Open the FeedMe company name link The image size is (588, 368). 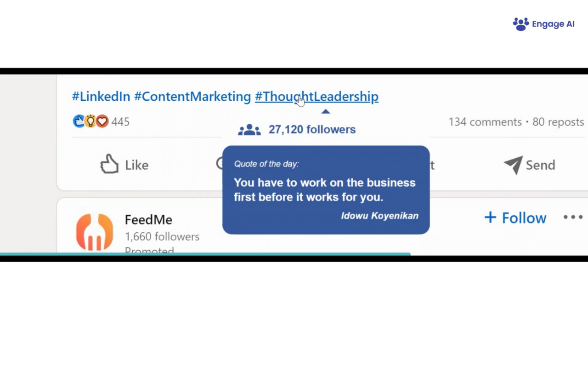[x=148, y=219]
